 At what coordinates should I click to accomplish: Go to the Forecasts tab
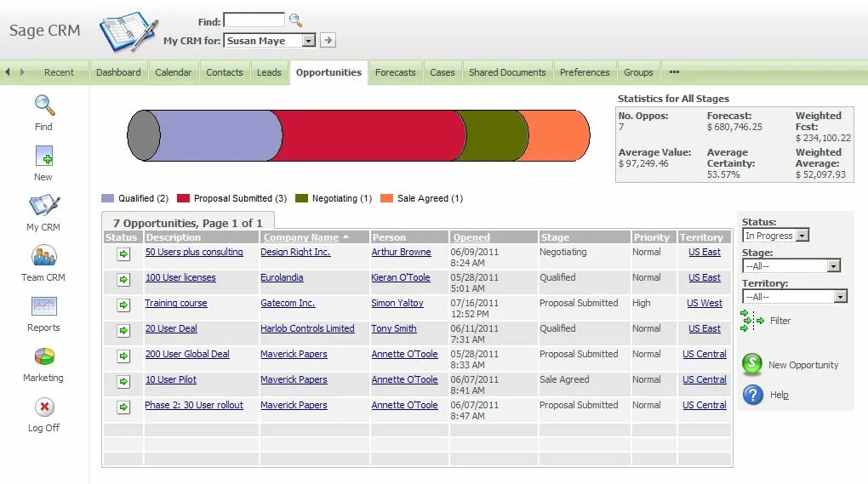395,72
